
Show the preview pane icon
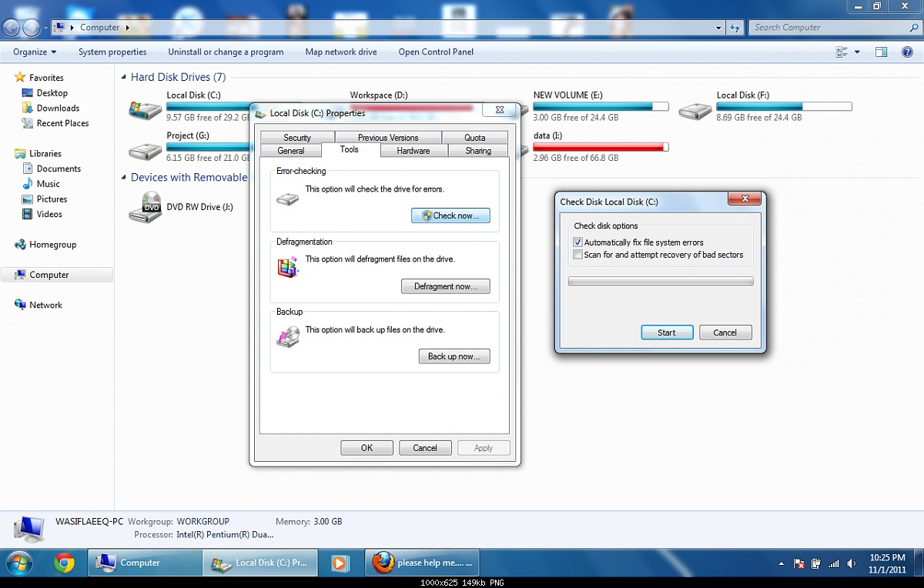pyautogui.click(x=882, y=52)
